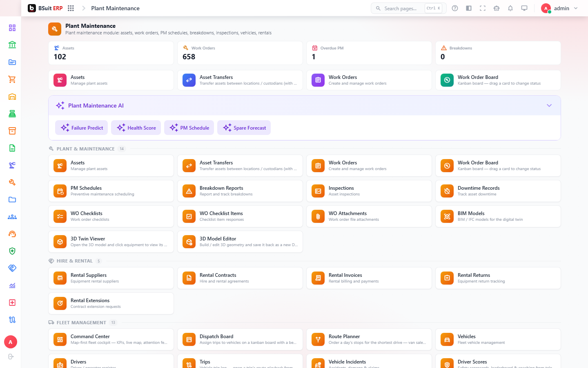Click the robotic arm icon in sidebar
Screen dimensions: 588x368
[12, 165]
